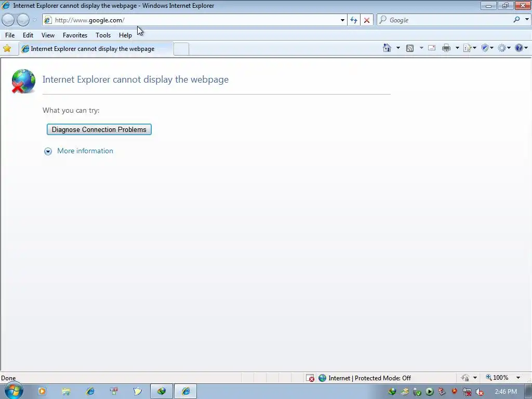This screenshot has width=532, height=399.
Task: Click Diagnose Connection Problems button
Action: tap(99, 129)
